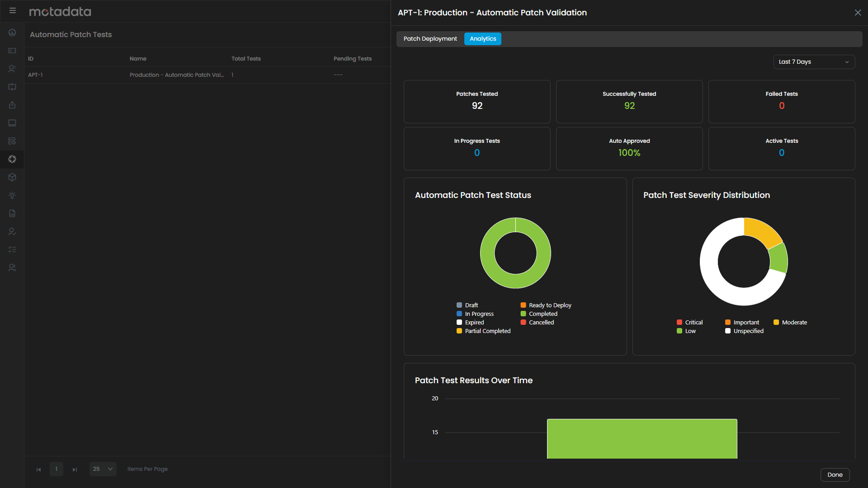The image size is (868, 488).
Task: Click the patch management sidebar icon
Action: click(12, 159)
